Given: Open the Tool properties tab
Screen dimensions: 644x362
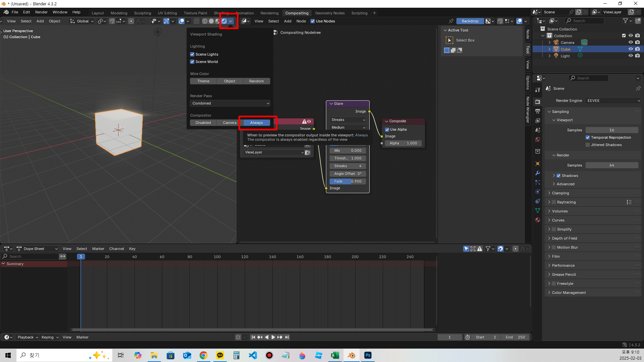Looking at the screenshot, I should pyautogui.click(x=538, y=90).
